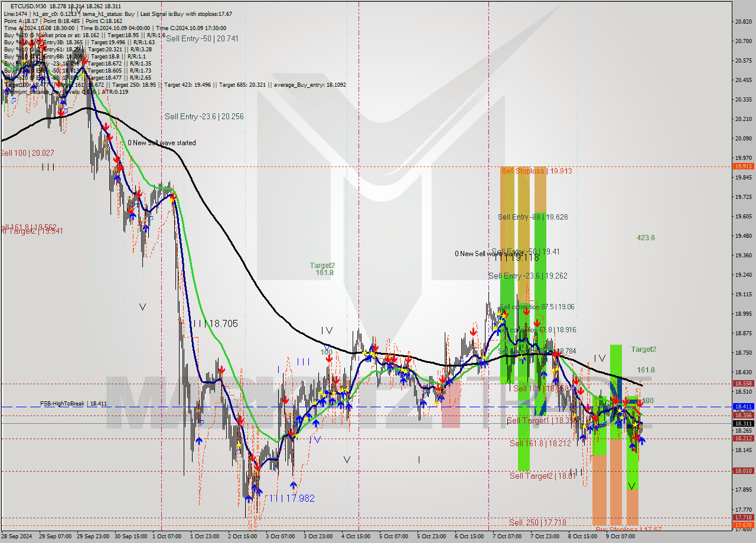Select the 2 Oct 15:00 time label

click(x=242, y=537)
